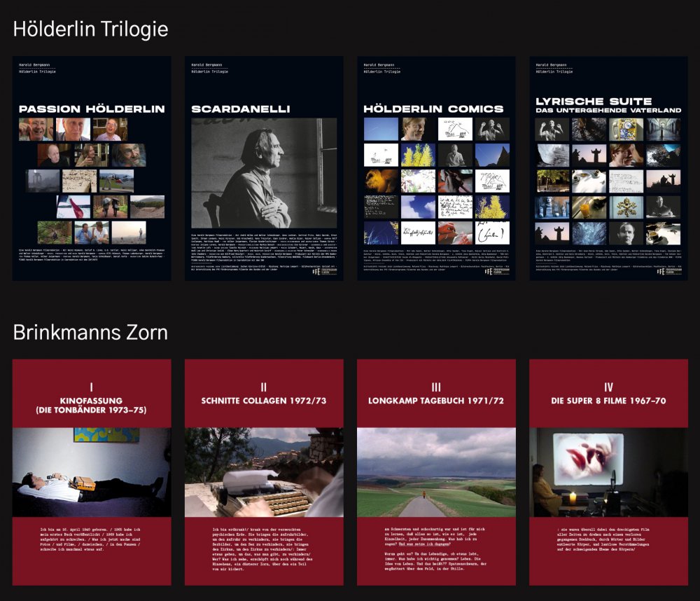The image size is (700, 601).
Task: Click the Schnitte Collagen 1972/73 title
Action: tap(264, 401)
